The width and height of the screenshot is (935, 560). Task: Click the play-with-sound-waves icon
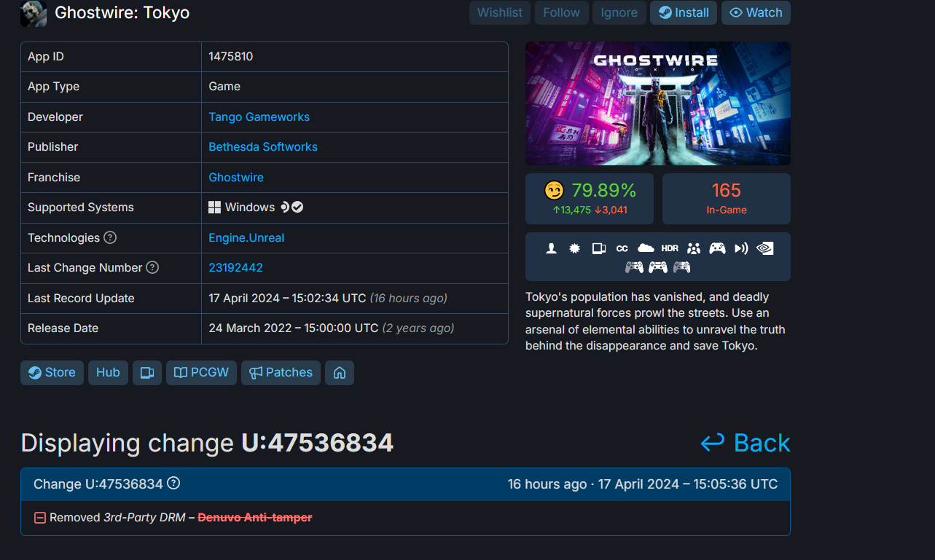[741, 248]
